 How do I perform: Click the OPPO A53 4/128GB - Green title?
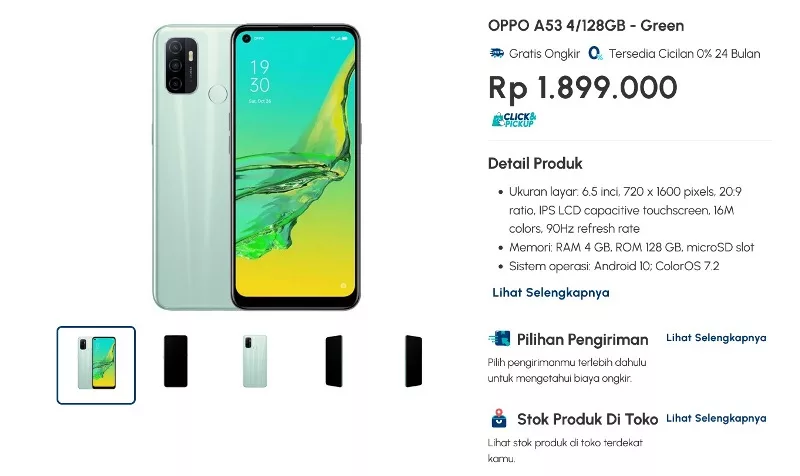(x=586, y=26)
